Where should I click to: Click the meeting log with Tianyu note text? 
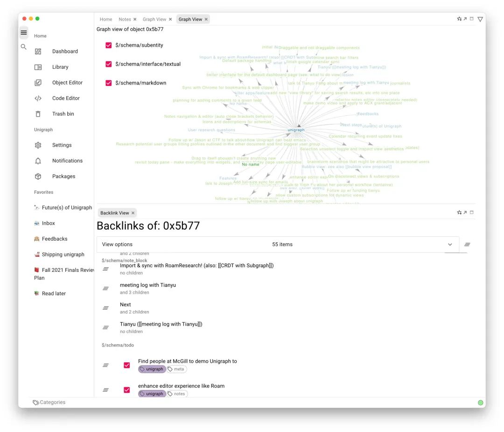148,285
